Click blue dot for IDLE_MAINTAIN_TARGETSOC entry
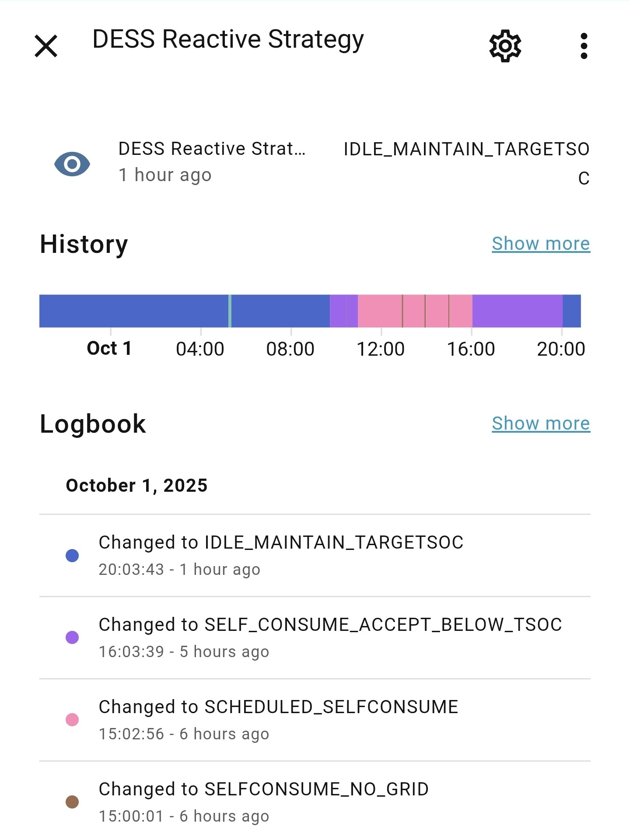The width and height of the screenshot is (630, 840). click(x=72, y=556)
